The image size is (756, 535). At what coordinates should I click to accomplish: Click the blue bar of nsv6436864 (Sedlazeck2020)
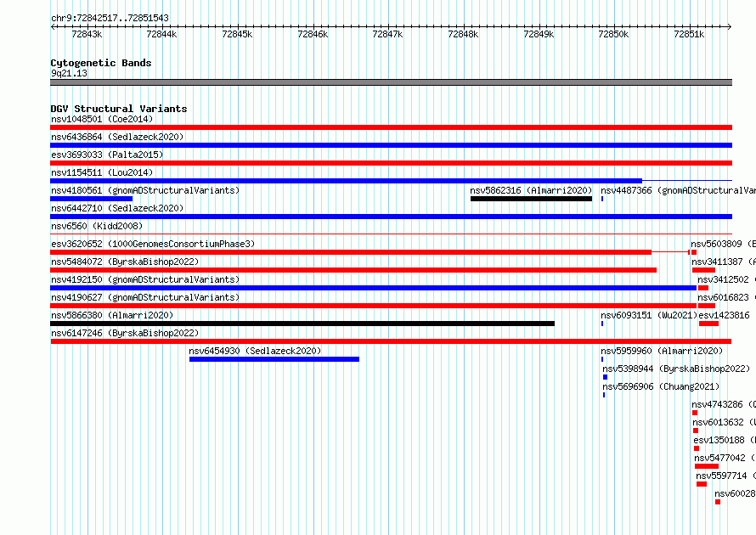391,145
